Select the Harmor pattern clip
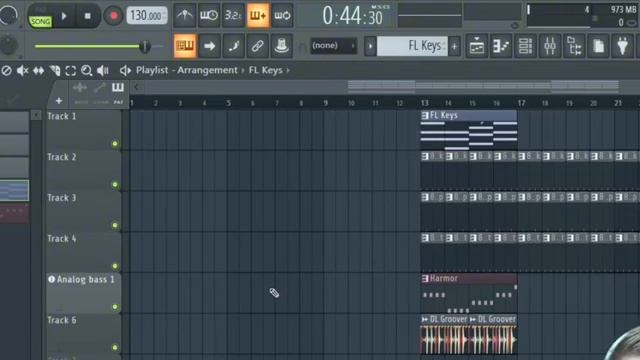 [469, 293]
